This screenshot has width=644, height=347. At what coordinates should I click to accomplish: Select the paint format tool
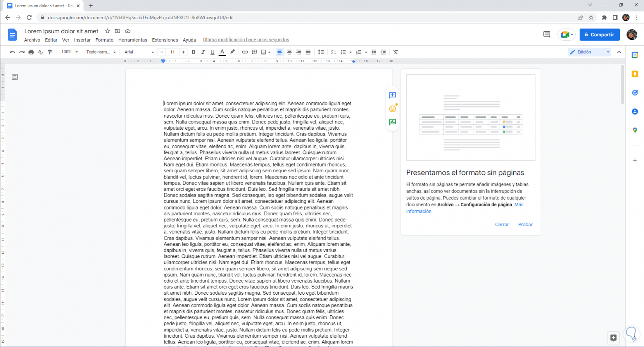coord(50,52)
